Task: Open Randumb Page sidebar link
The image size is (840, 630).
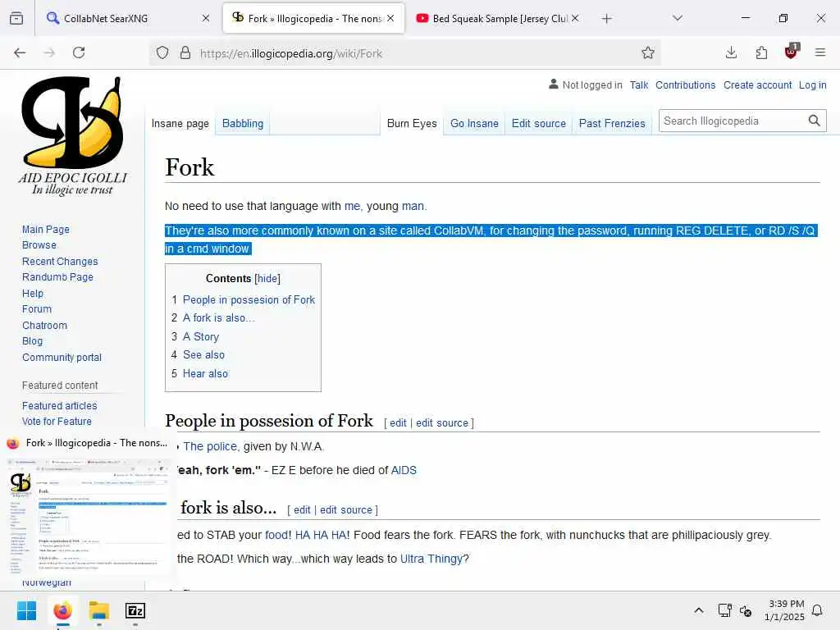Action: 57,277
